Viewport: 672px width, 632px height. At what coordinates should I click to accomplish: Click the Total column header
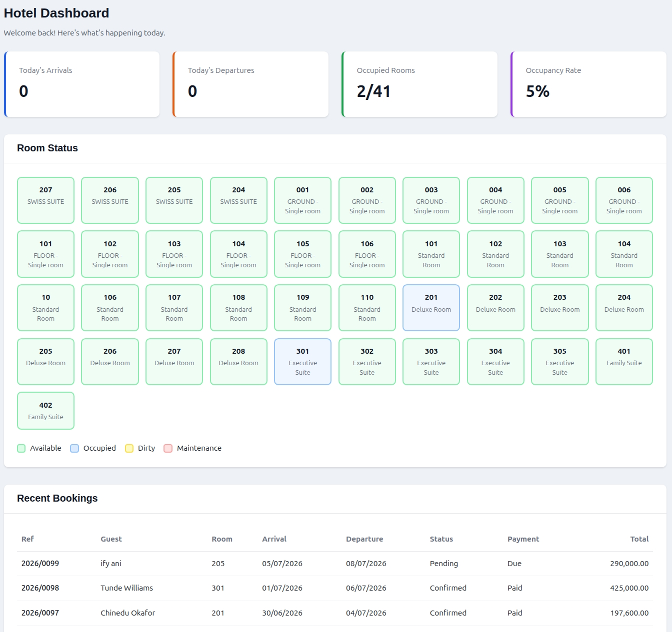639,539
